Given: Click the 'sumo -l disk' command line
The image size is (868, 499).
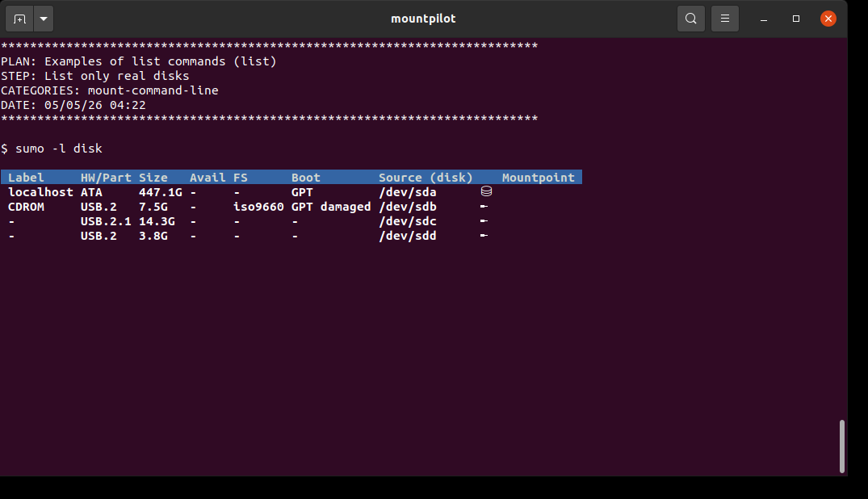Looking at the screenshot, I should point(52,149).
